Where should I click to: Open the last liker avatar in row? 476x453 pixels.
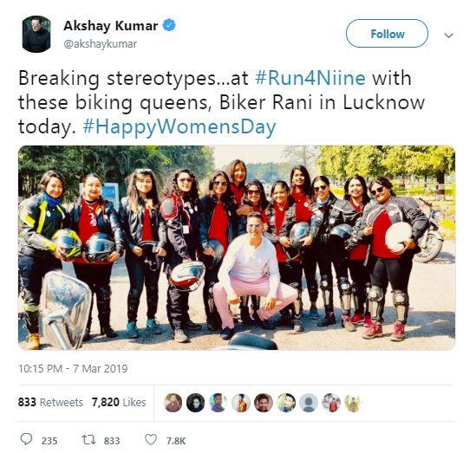(354, 403)
